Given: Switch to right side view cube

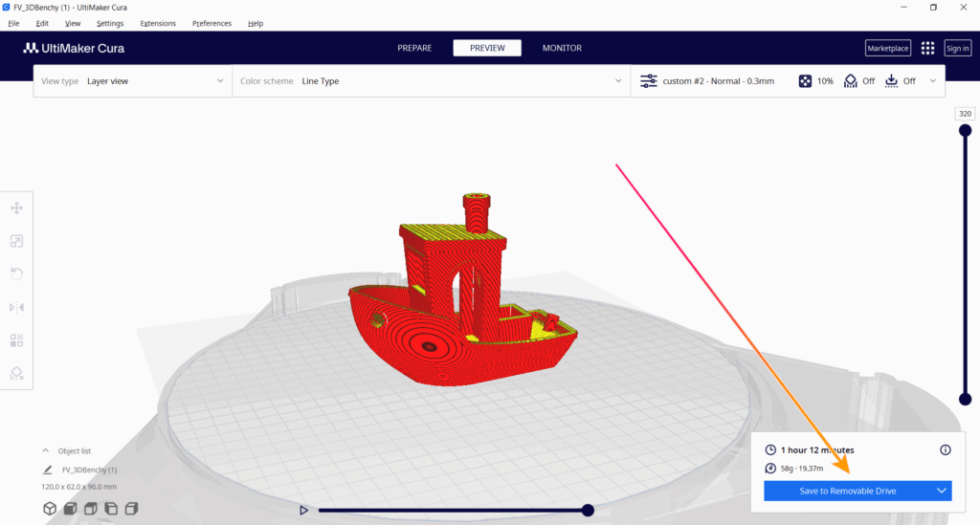Looking at the screenshot, I should (131, 508).
